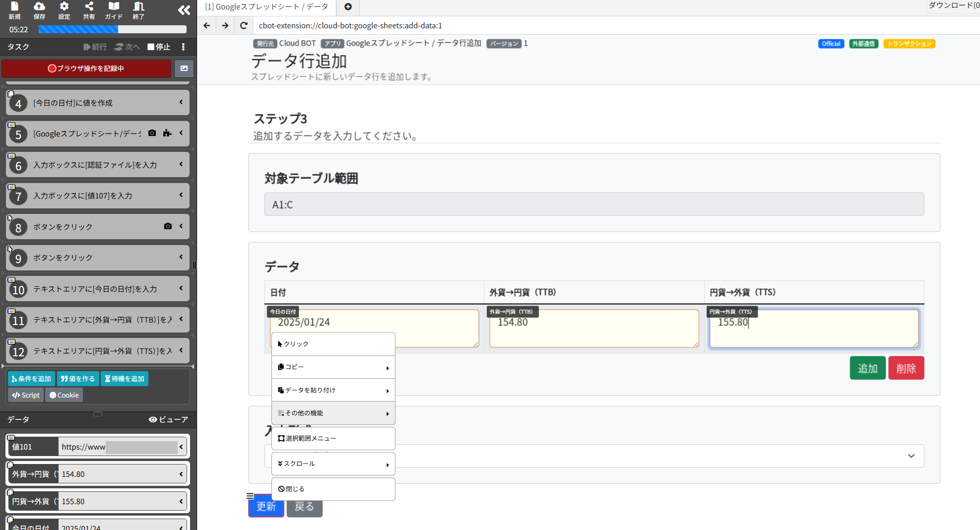
Task: Click the 更新 update button
Action: pos(266,506)
